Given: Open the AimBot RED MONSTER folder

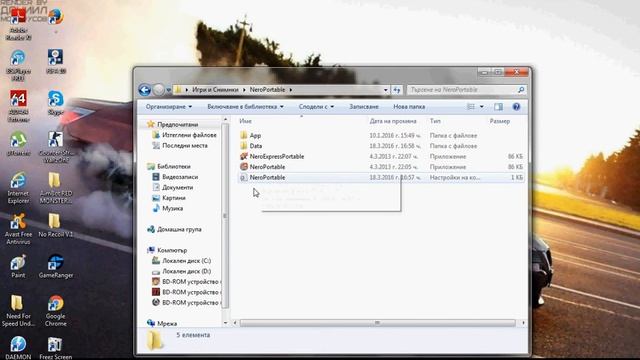Looking at the screenshot, I should (x=56, y=187).
